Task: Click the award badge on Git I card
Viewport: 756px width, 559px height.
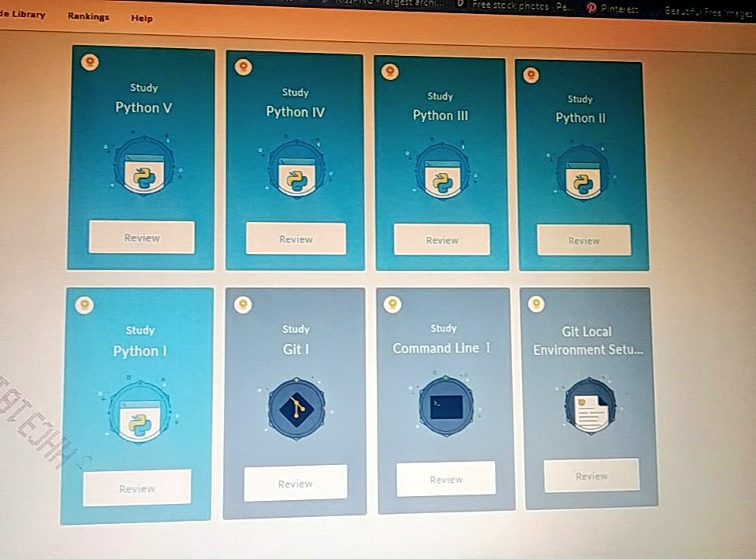Action: (242, 304)
